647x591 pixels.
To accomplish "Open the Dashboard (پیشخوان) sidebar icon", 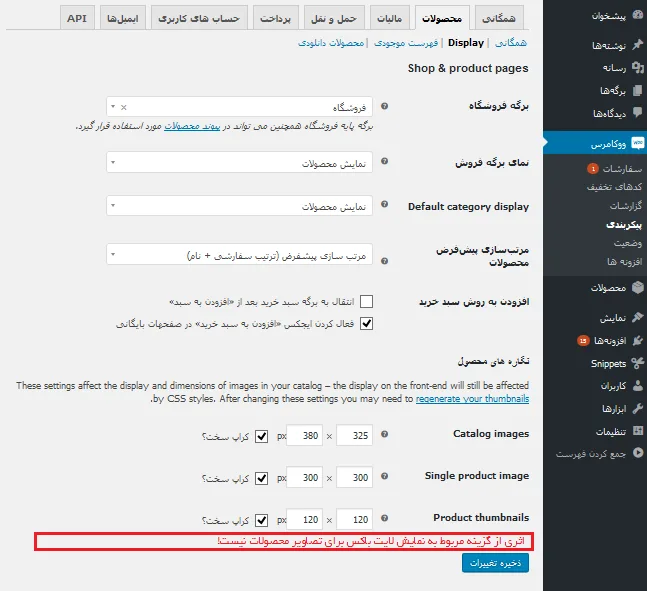I will [x=638, y=15].
